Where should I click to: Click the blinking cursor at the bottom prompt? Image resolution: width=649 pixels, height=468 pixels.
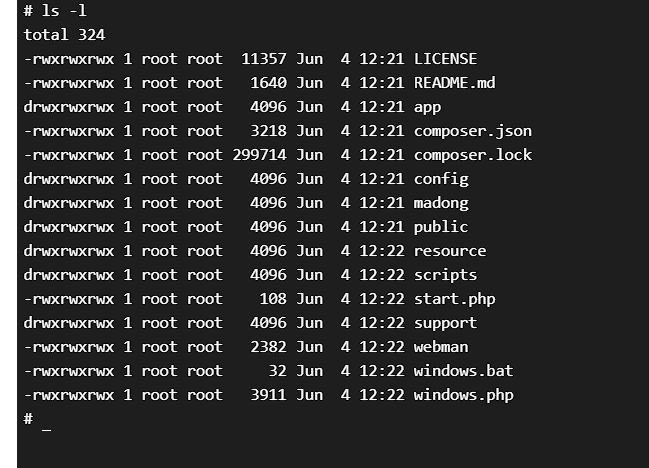coord(46,423)
